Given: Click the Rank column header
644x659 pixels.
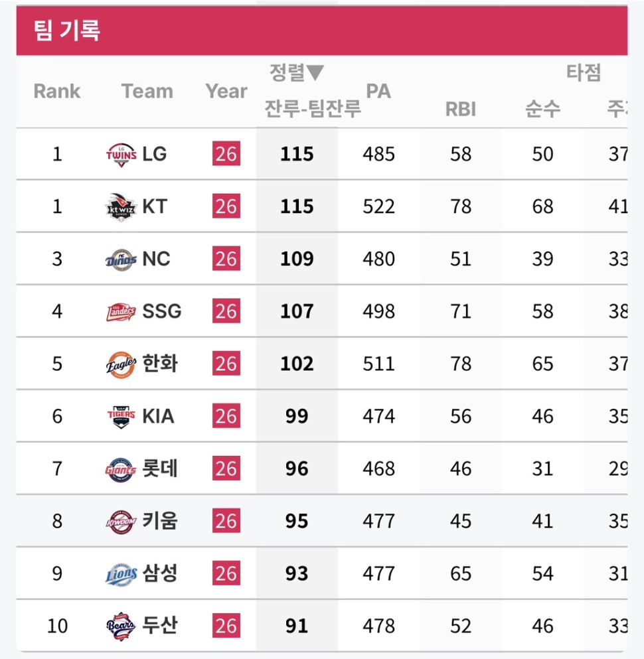Looking at the screenshot, I should 57,91.
